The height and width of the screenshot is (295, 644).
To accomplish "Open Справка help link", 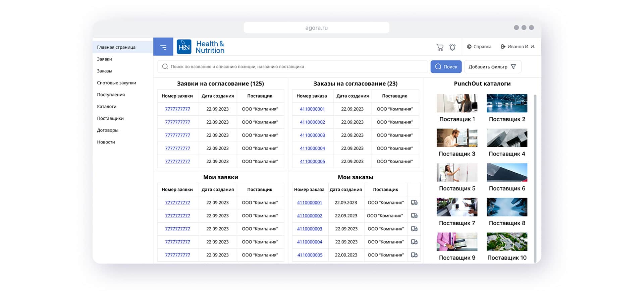I will [x=479, y=47].
